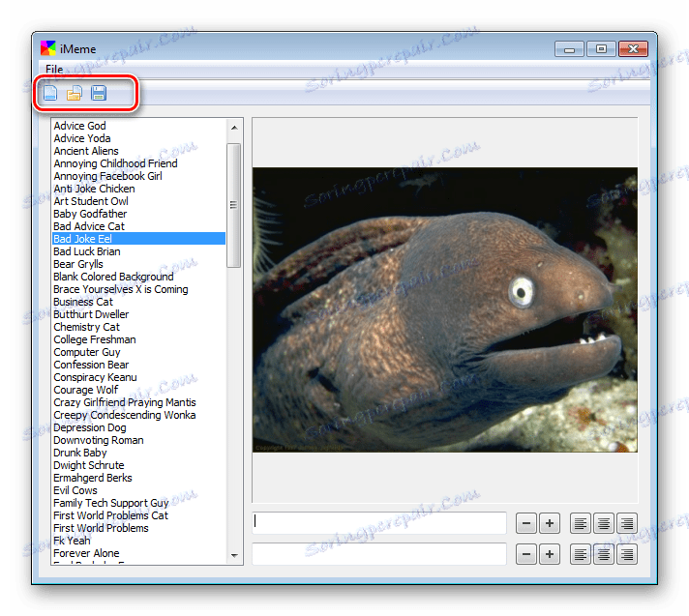Select the highlighted Bad Joke Eel entry
The width and height of the screenshot is (689, 616).
[138, 239]
